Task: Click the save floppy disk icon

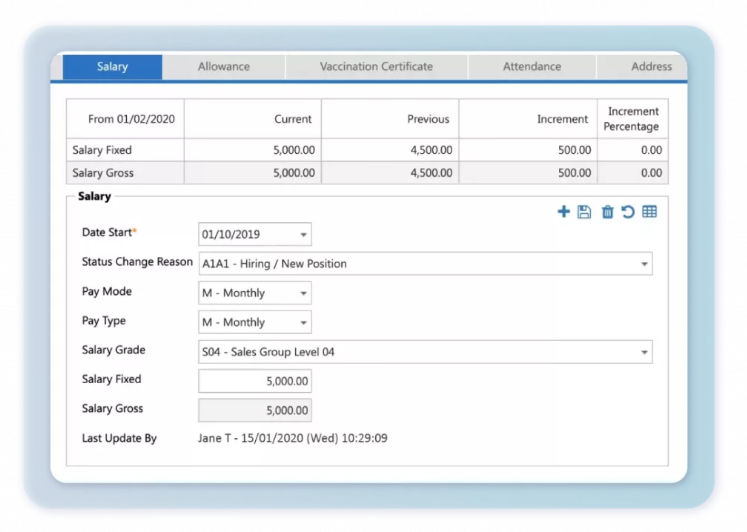Action: (585, 212)
